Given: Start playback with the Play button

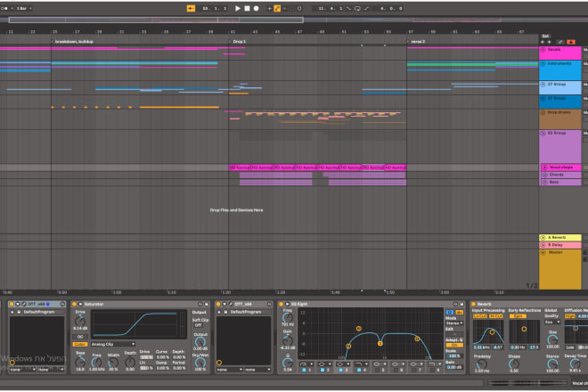Looking at the screenshot, I should coord(237,8).
